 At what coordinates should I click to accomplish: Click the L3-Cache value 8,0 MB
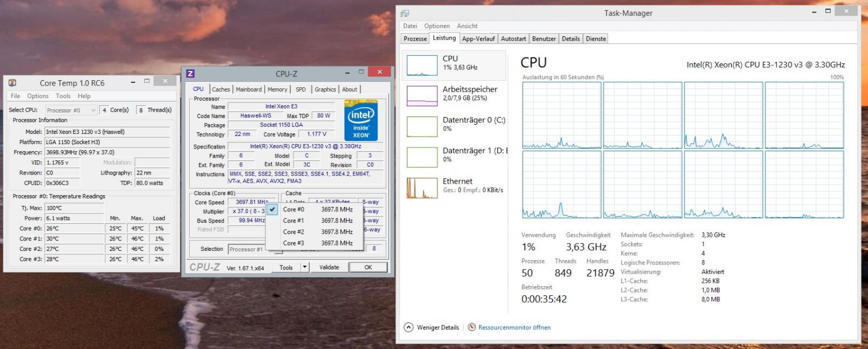pos(711,299)
